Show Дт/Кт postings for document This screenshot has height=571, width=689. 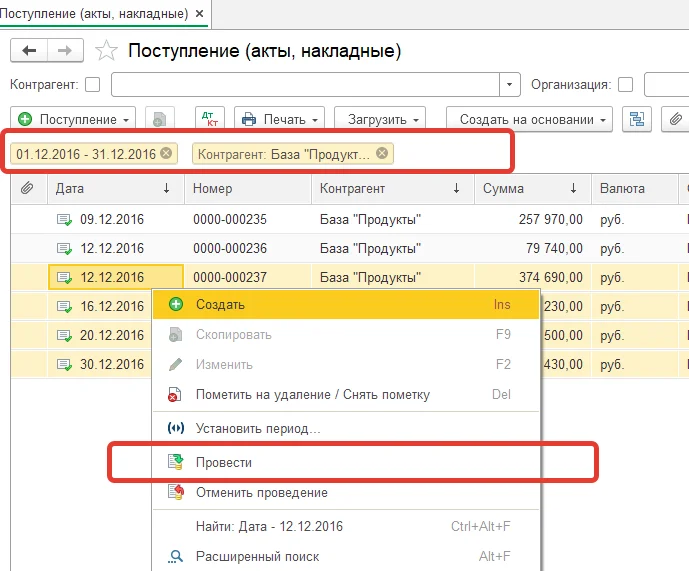coord(210,119)
